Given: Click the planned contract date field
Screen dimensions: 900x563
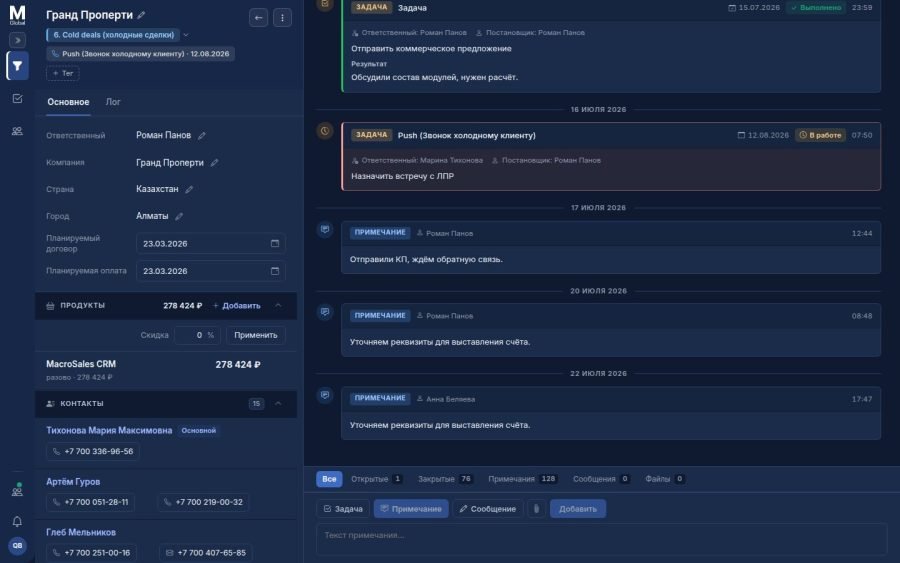Looking at the screenshot, I should pyautogui.click(x=211, y=243).
